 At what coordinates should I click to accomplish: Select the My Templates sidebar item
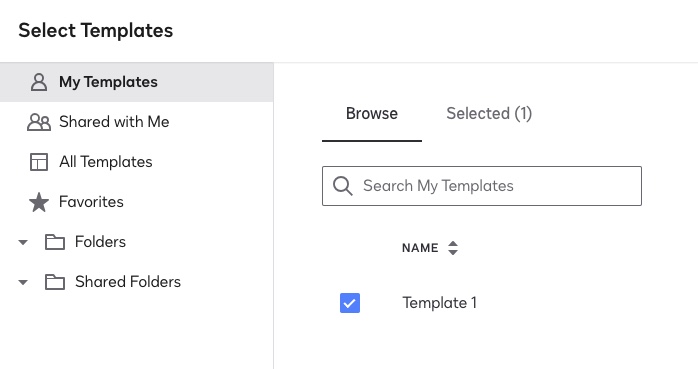coord(137,82)
